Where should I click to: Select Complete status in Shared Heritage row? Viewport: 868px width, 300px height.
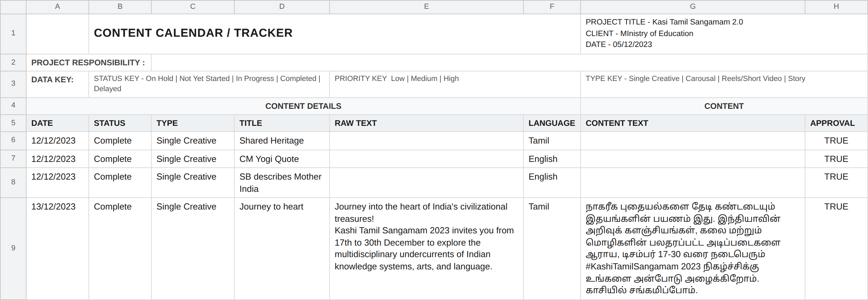click(x=120, y=141)
